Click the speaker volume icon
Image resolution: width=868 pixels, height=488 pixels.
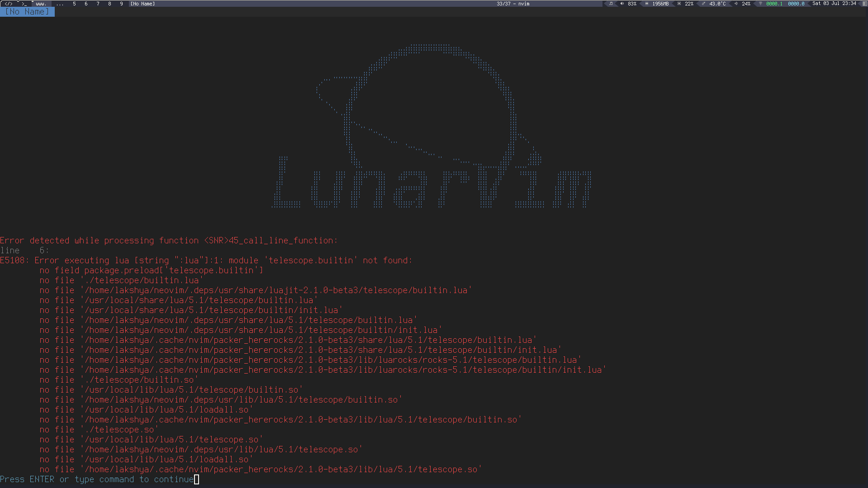click(622, 4)
